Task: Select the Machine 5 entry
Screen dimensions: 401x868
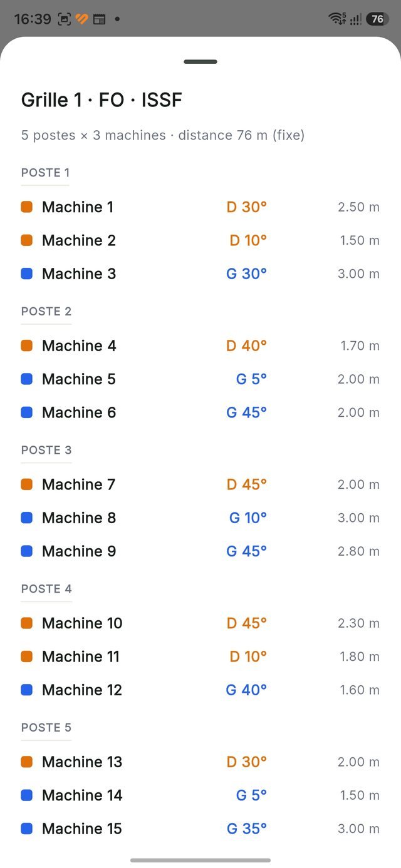Action: [x=200, y=379]
